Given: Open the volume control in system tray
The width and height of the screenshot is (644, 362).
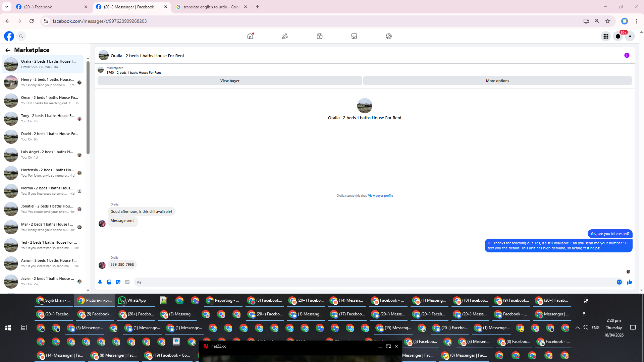Looking at the screenshot, I should coord(586,327).
